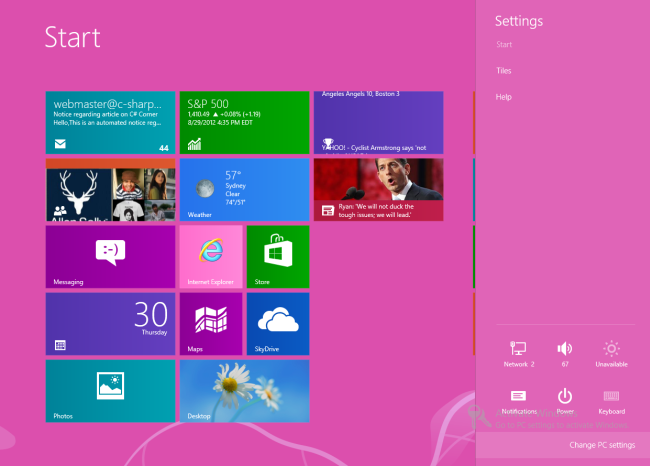Open the SkyDrive tile
Viewport: 650px width, 466px height.
(x=278, y=324)
